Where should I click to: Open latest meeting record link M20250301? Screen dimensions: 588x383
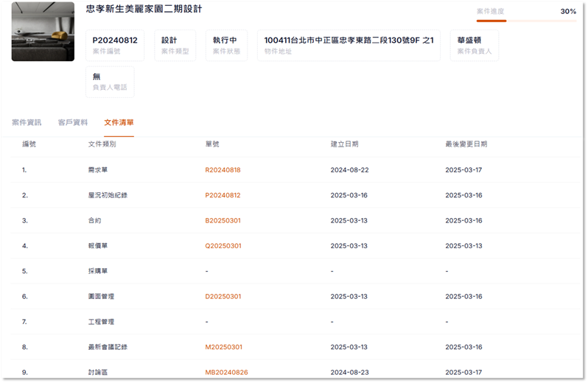pyautogui.click(x=223, y=347)
